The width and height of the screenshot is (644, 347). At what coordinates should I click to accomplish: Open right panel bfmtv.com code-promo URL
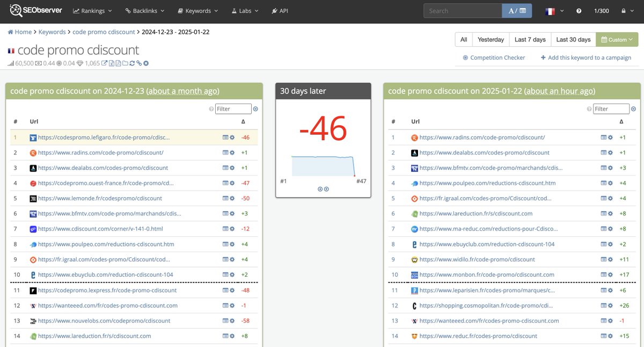coord(491,168)
